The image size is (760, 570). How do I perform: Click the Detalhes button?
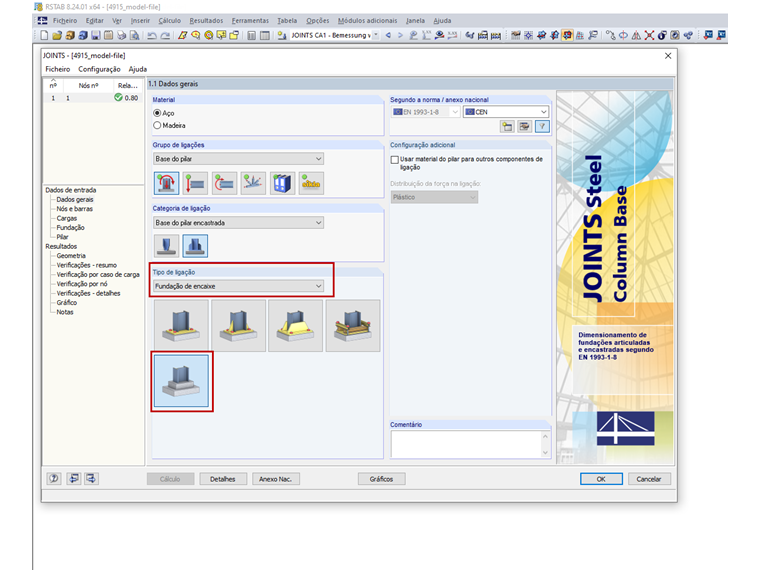tap(223, 479)
